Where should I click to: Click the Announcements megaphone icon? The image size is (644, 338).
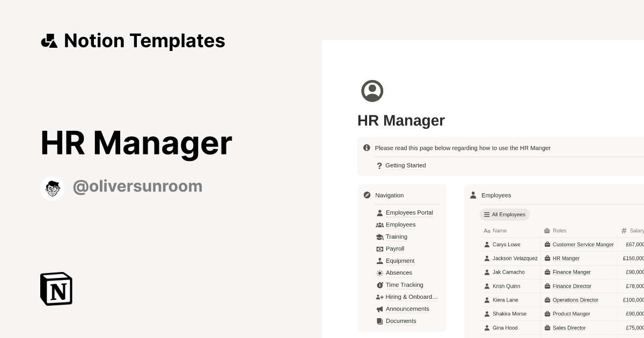[379, 309]
